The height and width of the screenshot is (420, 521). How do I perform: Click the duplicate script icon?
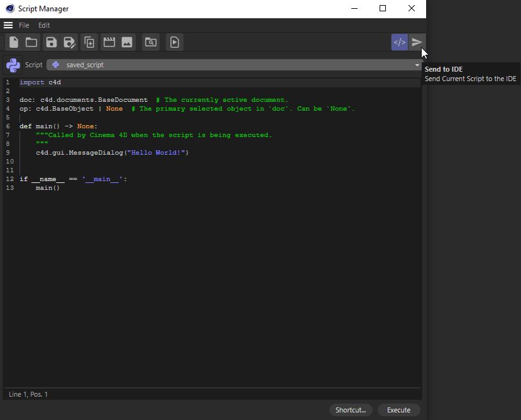89,42
